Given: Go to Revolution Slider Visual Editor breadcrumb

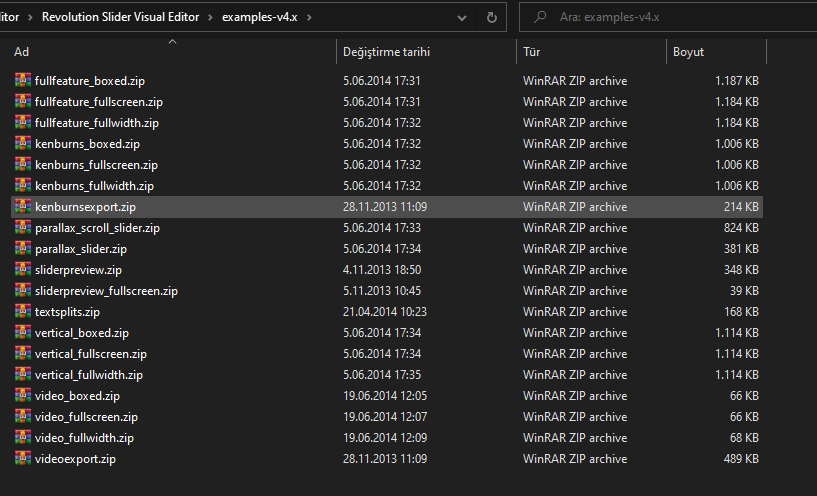Looking at the screenshot, I should click(120, 17).
